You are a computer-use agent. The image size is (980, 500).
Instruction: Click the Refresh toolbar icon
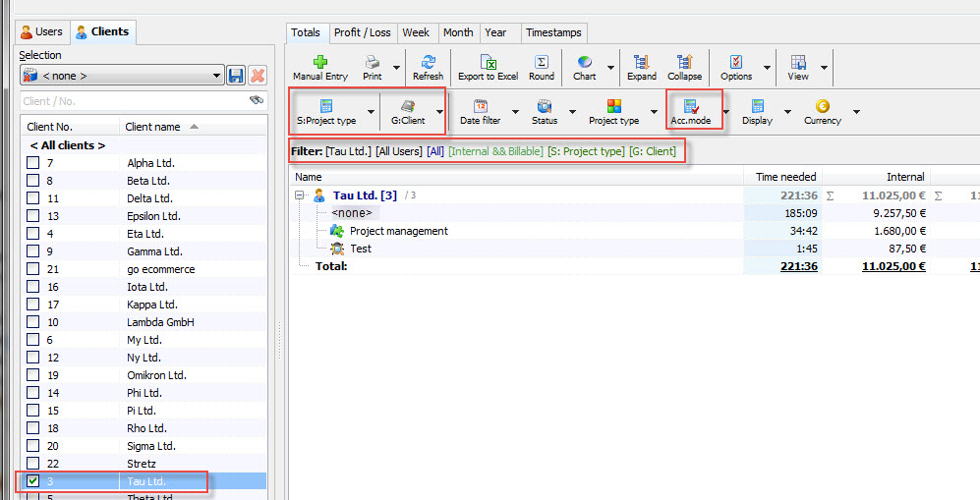pyautogui.click(x=428, y=62)
